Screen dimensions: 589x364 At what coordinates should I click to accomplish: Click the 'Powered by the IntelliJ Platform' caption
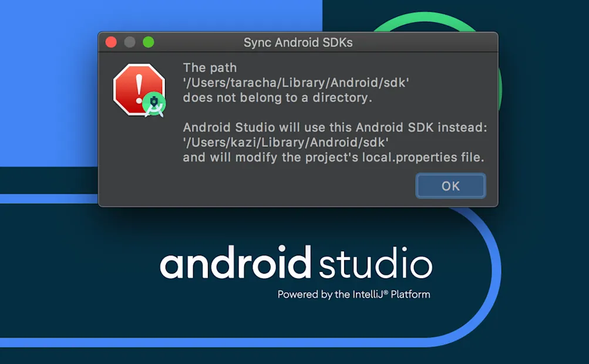point(354,294)
